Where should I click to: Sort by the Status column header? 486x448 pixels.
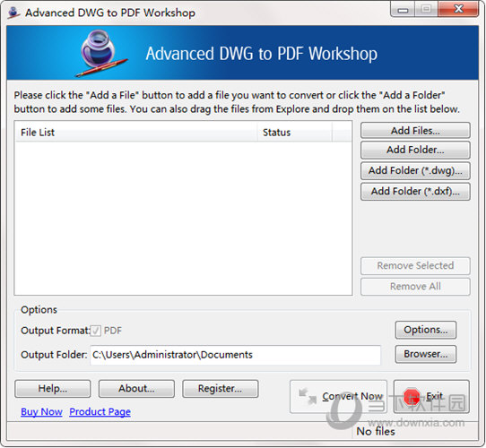pyautogui.click(x=294, y=133)
